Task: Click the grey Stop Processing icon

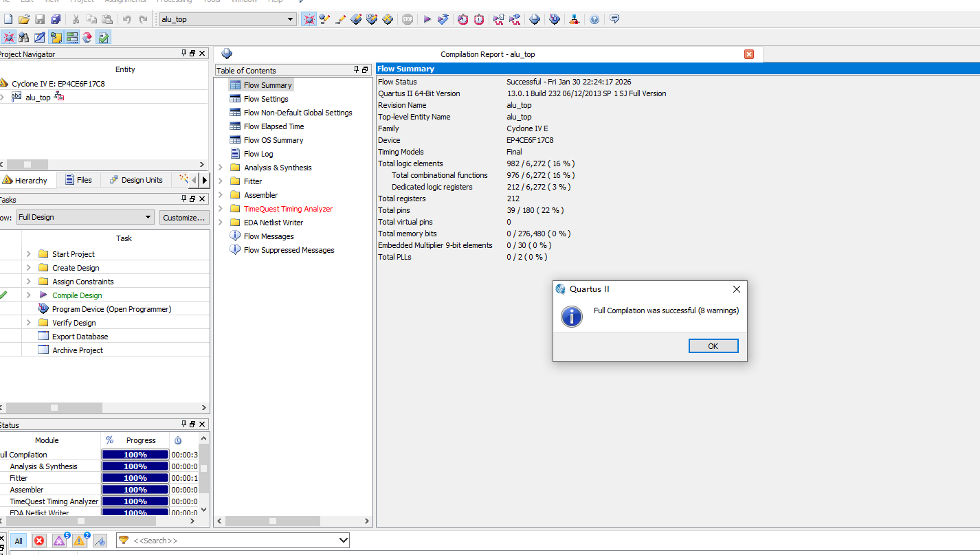Action: (408, 19)
